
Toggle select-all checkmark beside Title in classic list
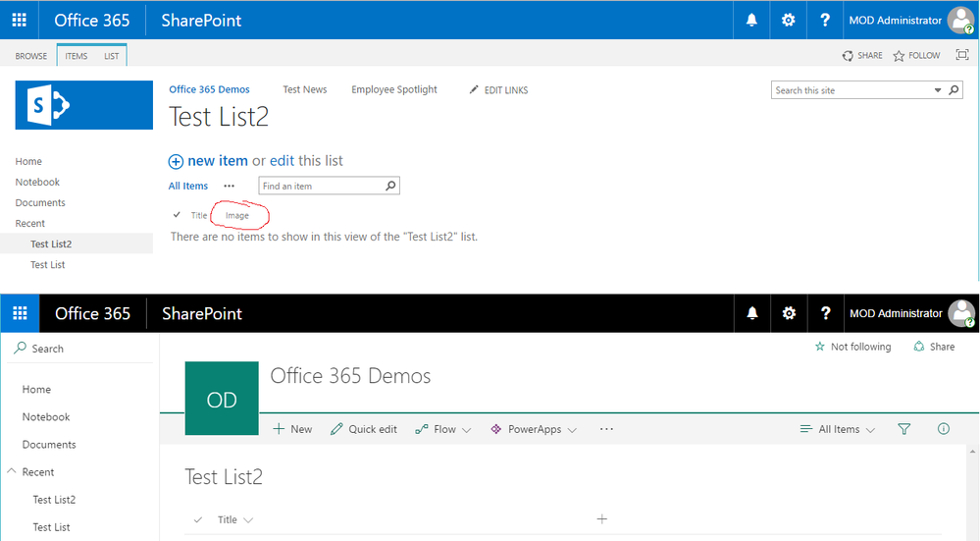[x=177, y=215]
